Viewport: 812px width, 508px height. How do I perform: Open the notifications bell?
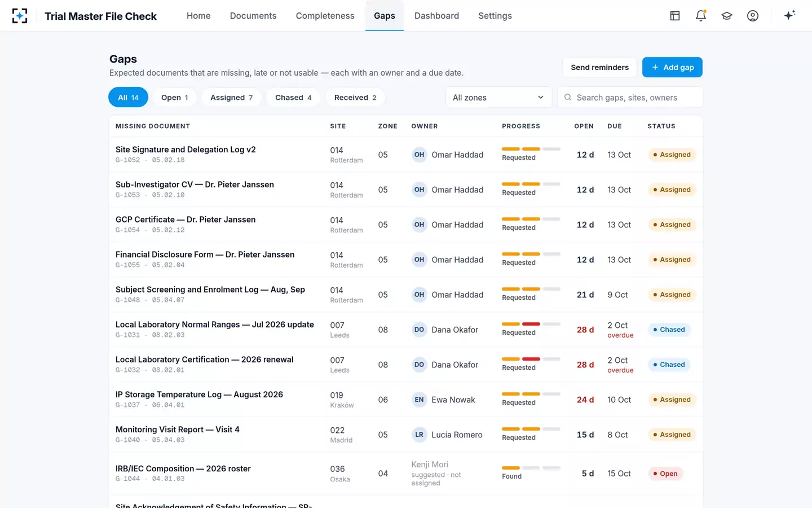(x=701, y=16)
